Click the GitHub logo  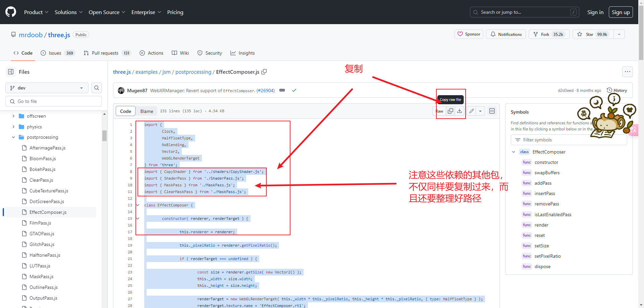10,12
